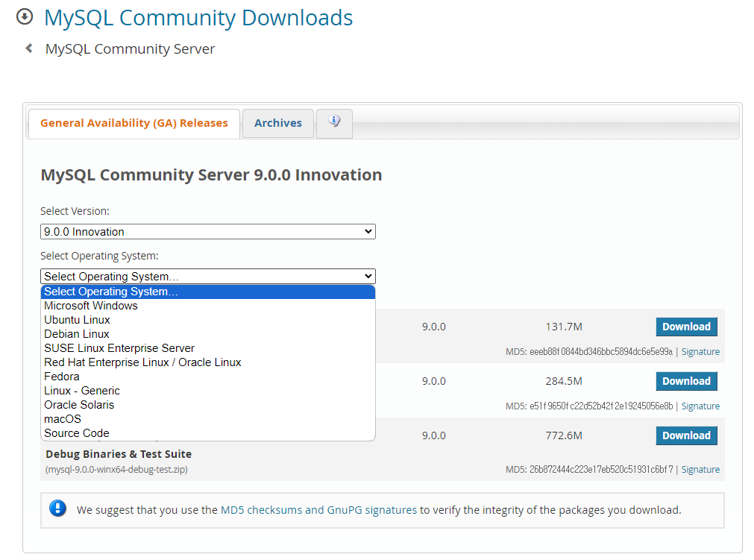
Task: Download the 284.5M package
Action: (x=686, y=381)
